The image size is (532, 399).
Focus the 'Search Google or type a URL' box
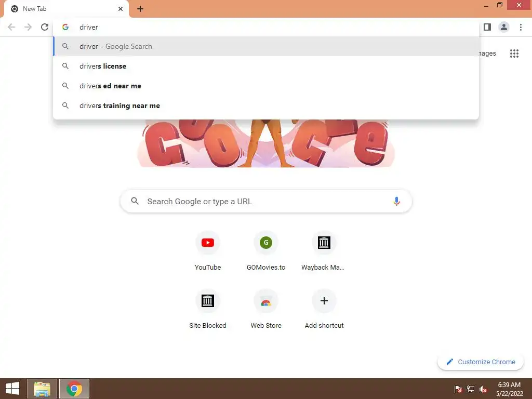click(x=266, y=201)
